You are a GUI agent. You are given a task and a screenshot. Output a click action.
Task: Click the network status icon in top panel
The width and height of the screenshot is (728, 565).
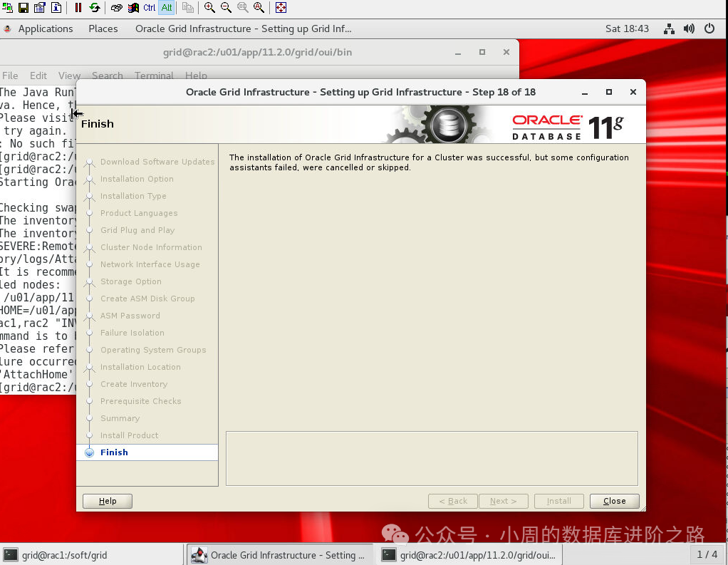(x=669, y=28)
